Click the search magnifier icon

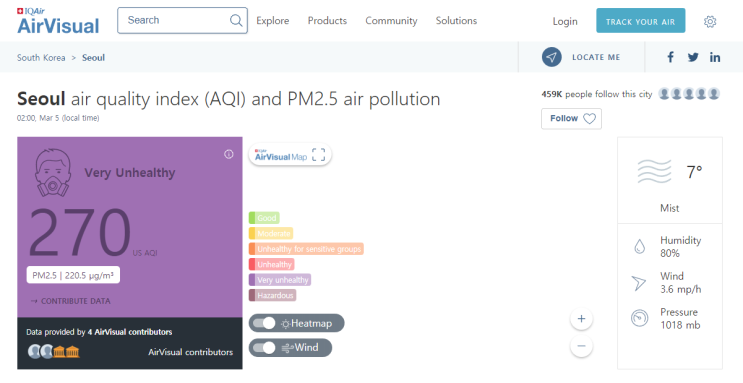tap(236, 20)
